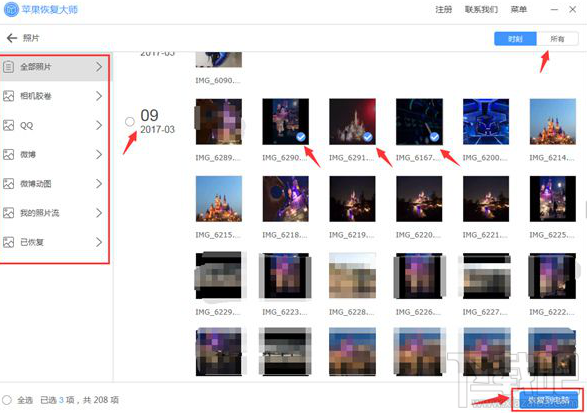Select all photos dated 09 2017-03
This screenshot has width=587, height=413.
point(130,122)
